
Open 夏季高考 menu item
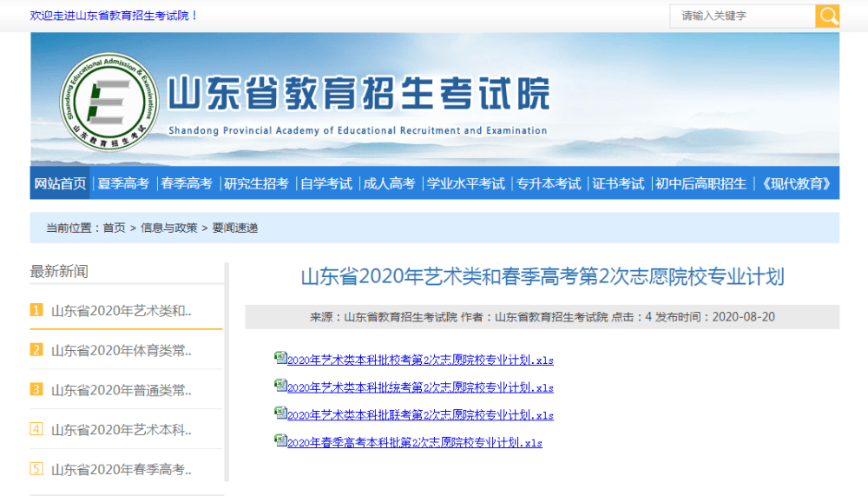123,183
